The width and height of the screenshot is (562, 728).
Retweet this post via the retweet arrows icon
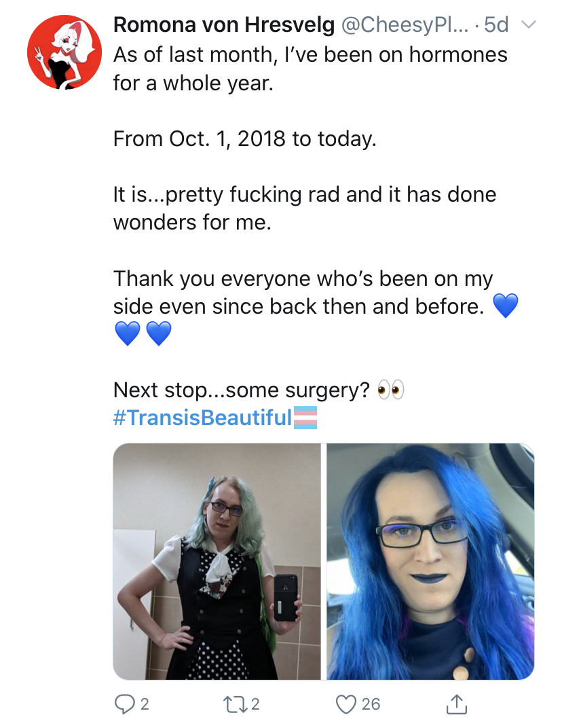236,704
